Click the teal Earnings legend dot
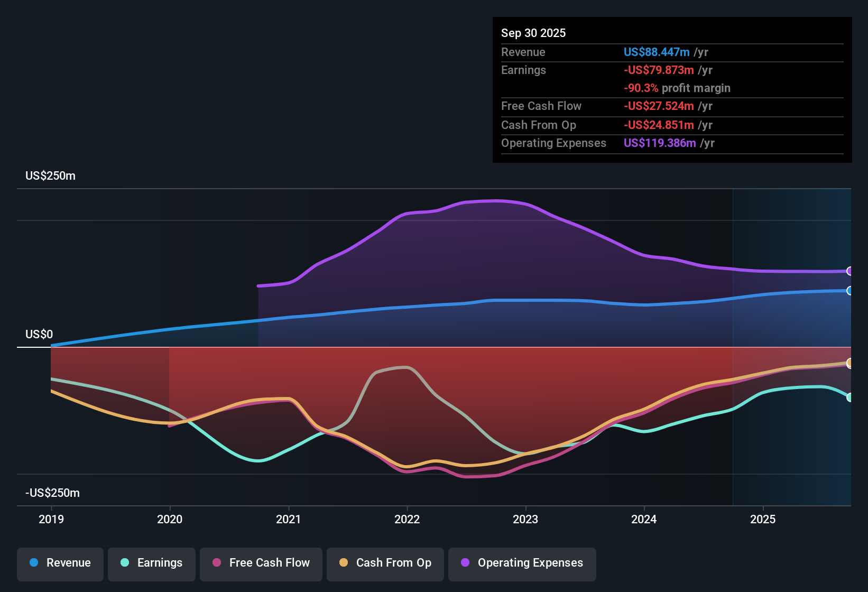 pyautogui.click(x=125, y=562)
